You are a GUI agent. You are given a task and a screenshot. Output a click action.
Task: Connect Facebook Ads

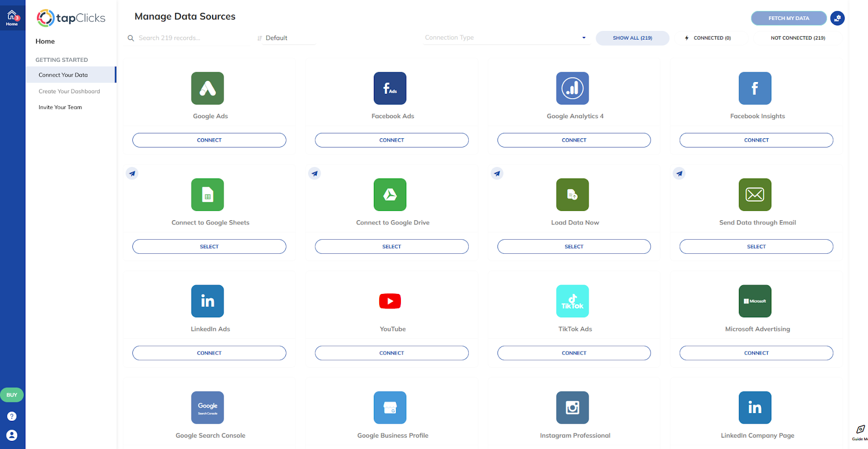(x=392, y=140)
